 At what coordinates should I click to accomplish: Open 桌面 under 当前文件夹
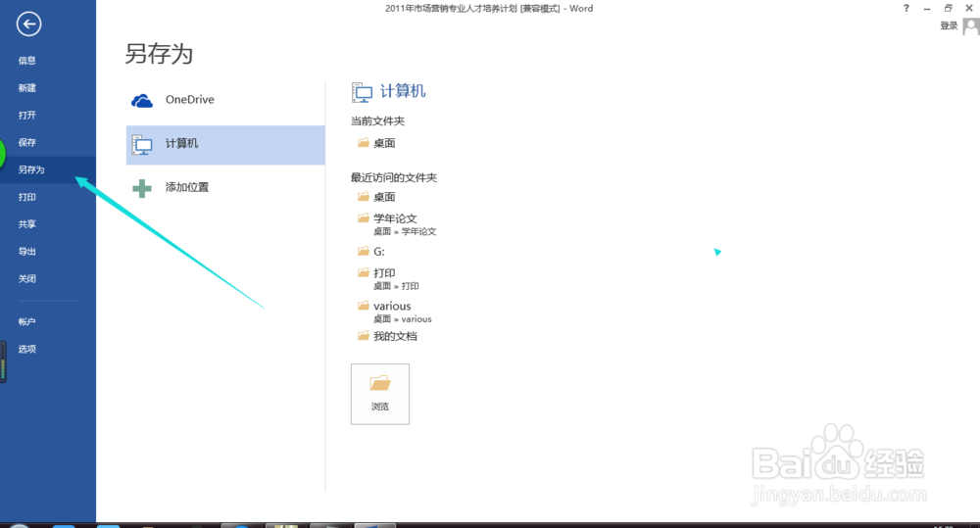tap(384, 143)
